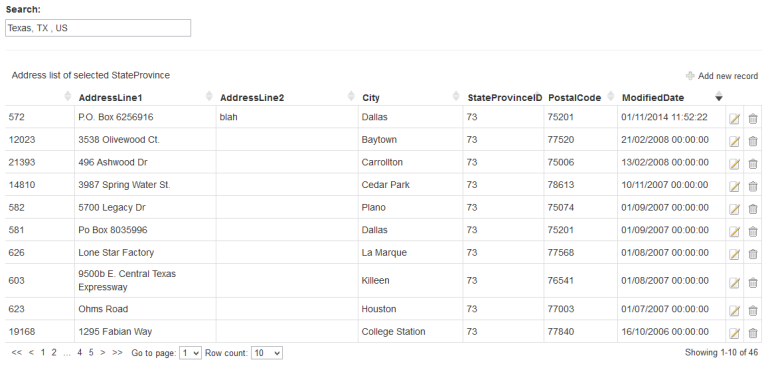Delete the 3538 Olivewood Ct. record

point(753,141)
